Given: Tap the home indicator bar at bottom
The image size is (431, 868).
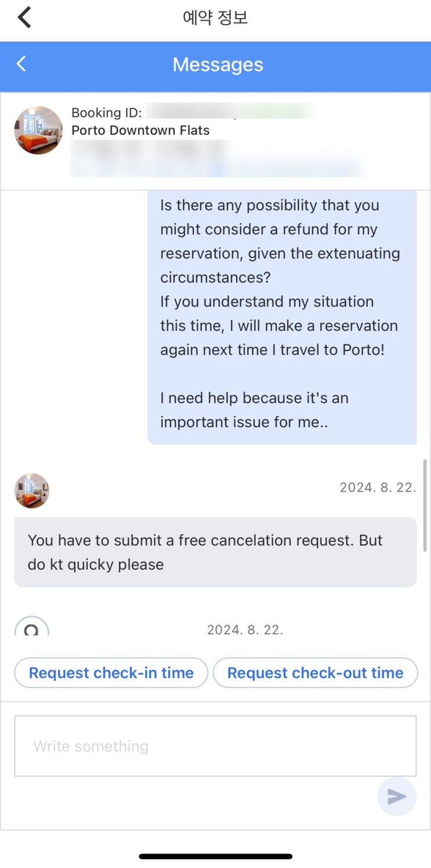Looking at the screenshot, I should click(215, 856).
